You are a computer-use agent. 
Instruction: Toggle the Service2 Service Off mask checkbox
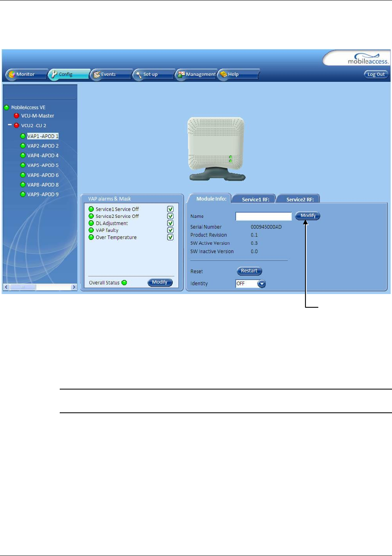click(170, 216)
